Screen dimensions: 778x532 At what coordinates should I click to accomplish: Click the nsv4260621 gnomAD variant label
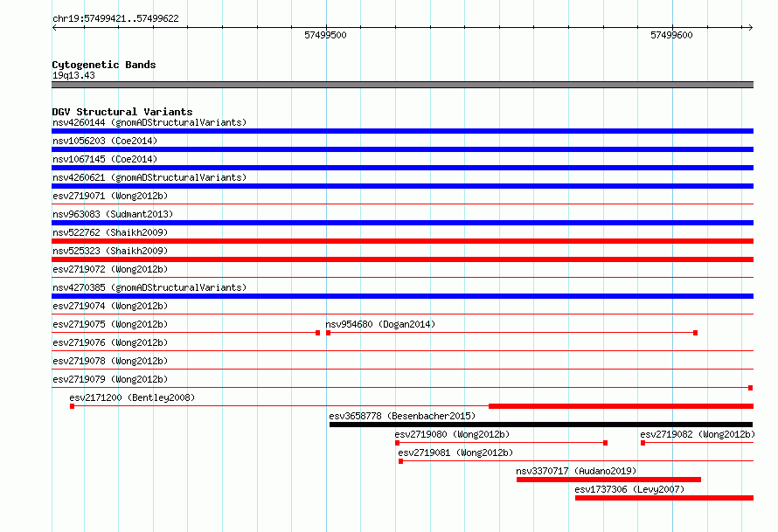click(x=149, y=177)
